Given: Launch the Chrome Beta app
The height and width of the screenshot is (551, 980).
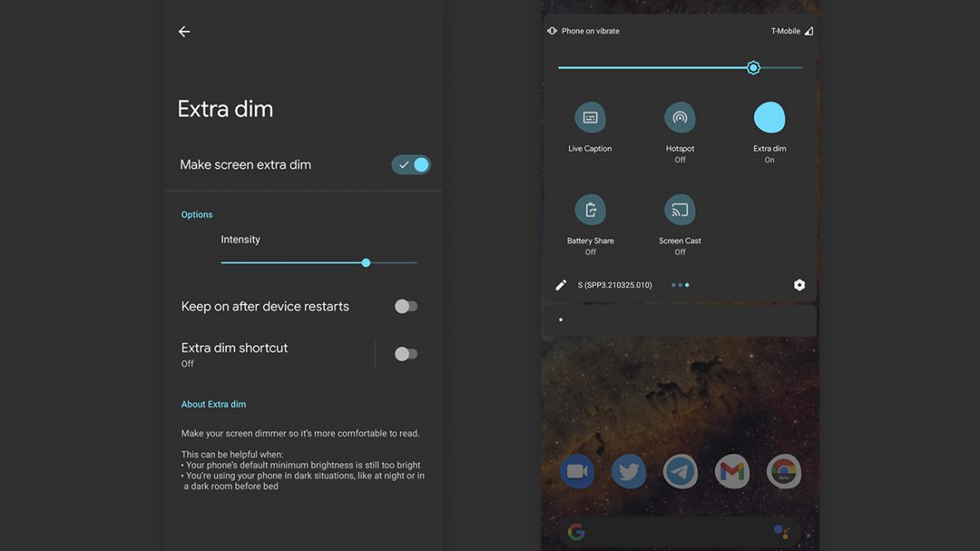Looking at the screenshot, I should tap(784, 471).
